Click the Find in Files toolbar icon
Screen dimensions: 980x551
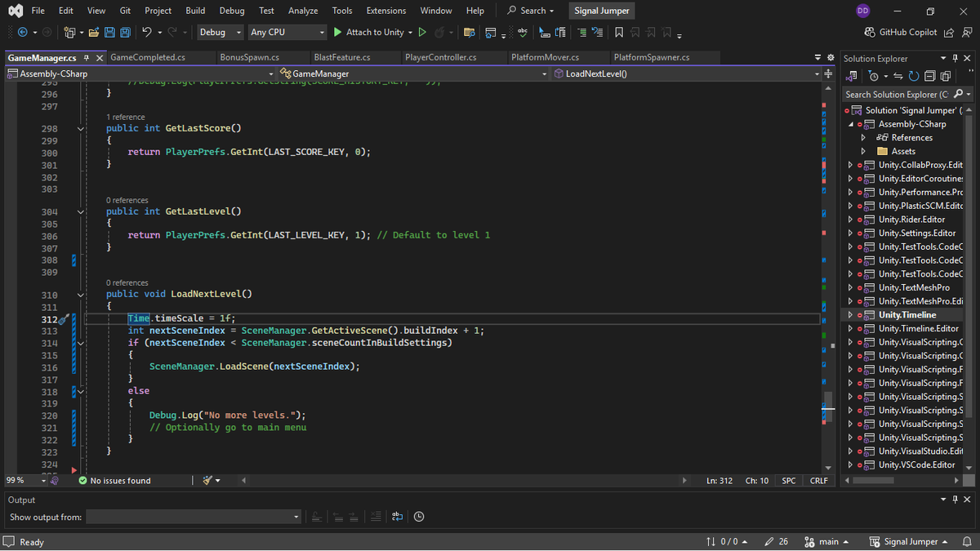[x=469, y=32]
